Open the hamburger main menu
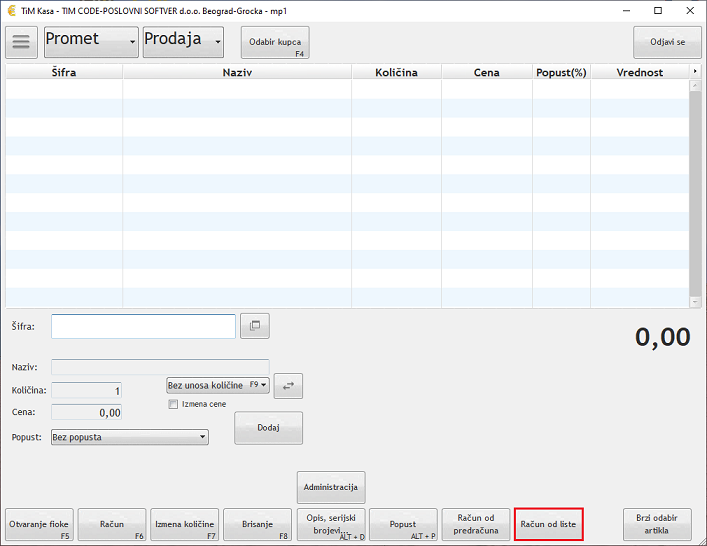The height and width of the screenshot is (546, 707). (22, 41)
